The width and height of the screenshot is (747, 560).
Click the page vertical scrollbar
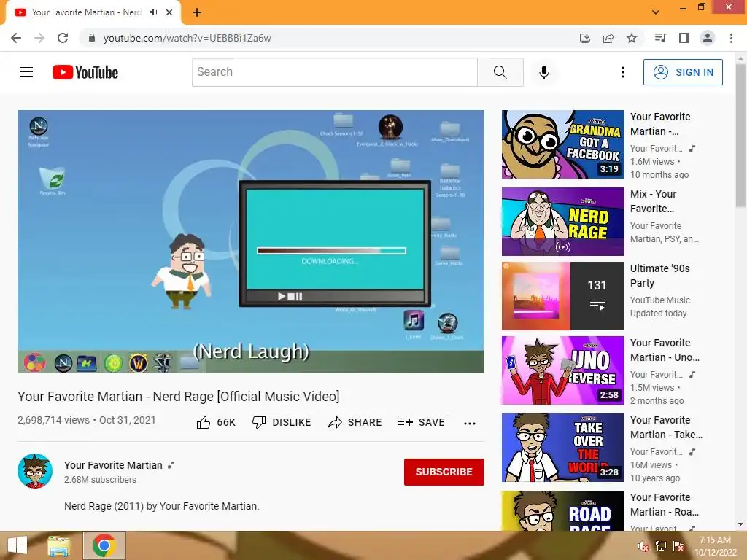pyautogui.click(x=740, y=137)
